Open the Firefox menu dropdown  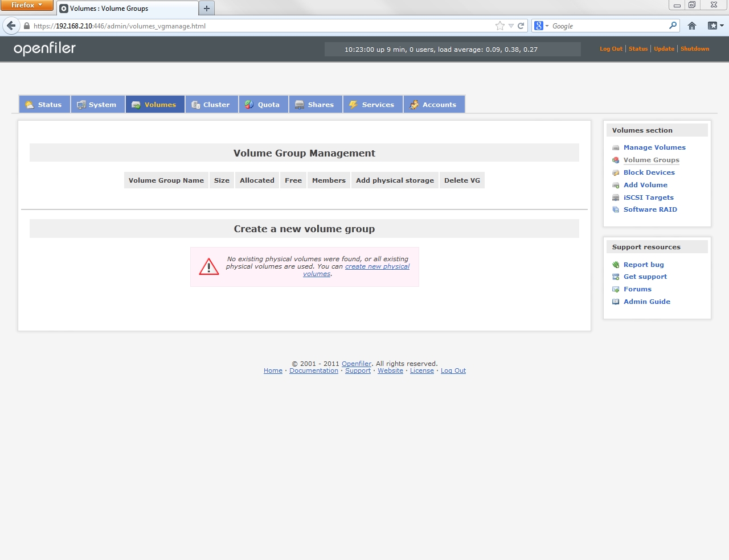tap(26, 5)
